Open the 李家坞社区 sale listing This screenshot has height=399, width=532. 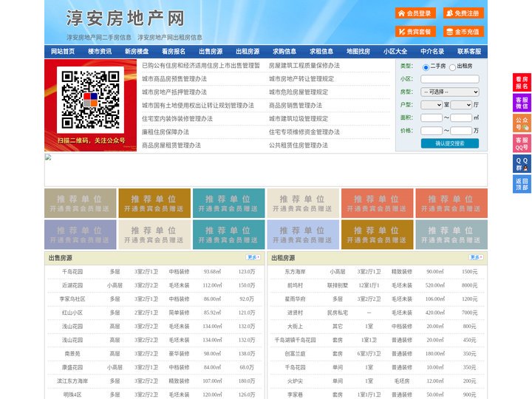click(x=72, y=299)
